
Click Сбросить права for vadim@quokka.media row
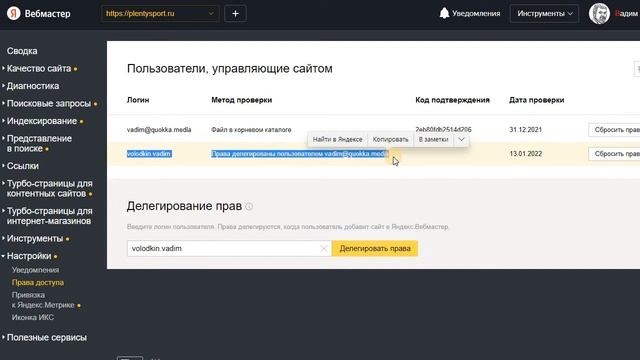[614, 130]
